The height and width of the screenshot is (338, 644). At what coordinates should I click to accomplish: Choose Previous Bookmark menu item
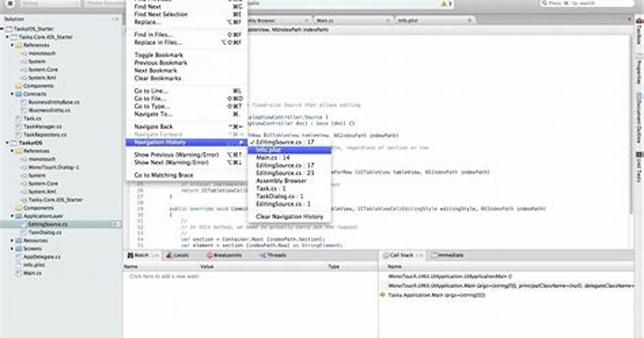pos(188,63)
